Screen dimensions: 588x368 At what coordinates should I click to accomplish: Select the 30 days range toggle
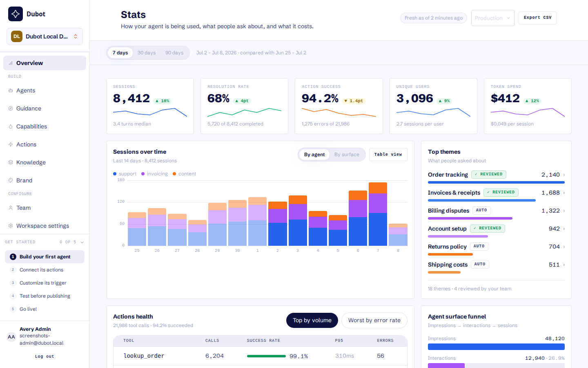[x=147, y=53]
